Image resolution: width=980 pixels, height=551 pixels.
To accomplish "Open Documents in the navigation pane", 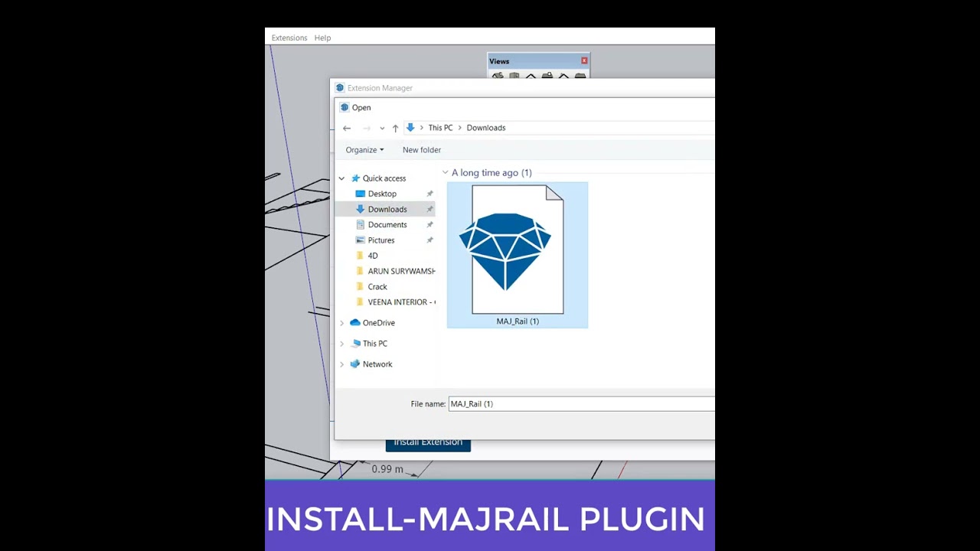I will click(x=387, y=224).
